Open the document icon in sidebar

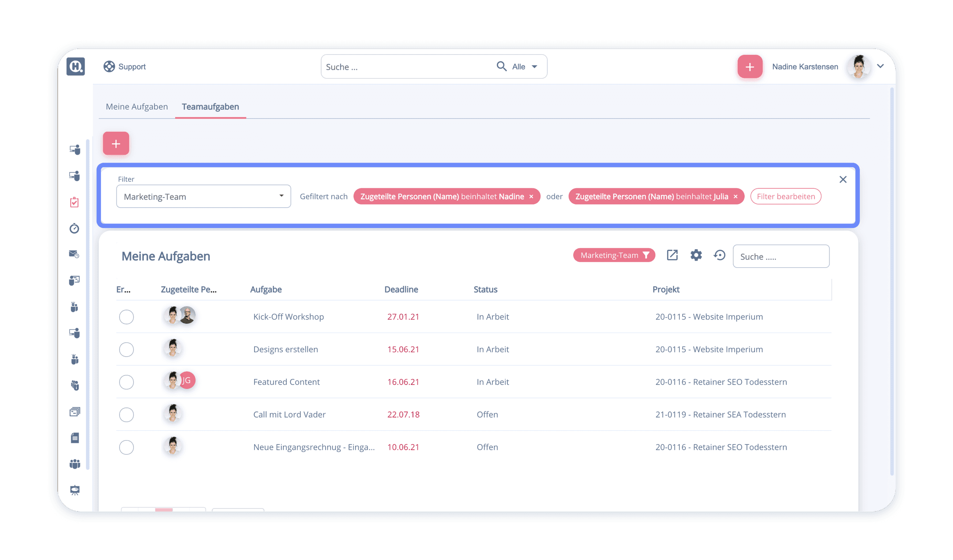75,438
